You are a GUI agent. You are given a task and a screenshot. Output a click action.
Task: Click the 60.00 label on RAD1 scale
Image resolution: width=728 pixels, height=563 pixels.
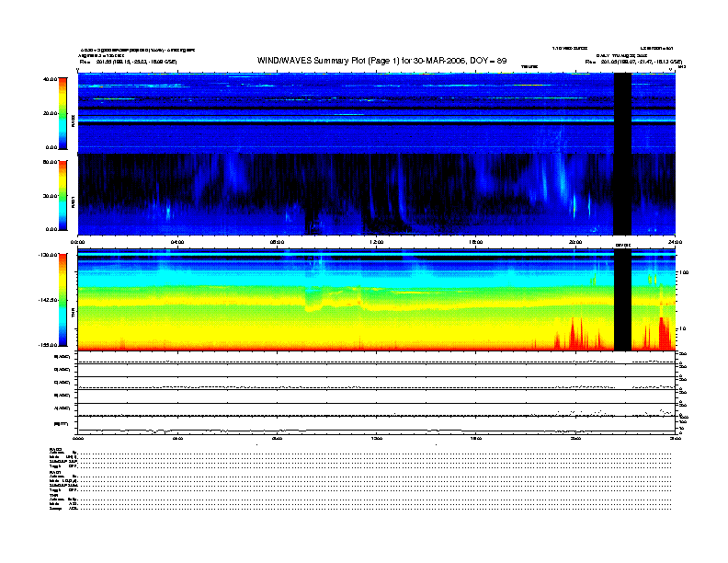[51, 162]
